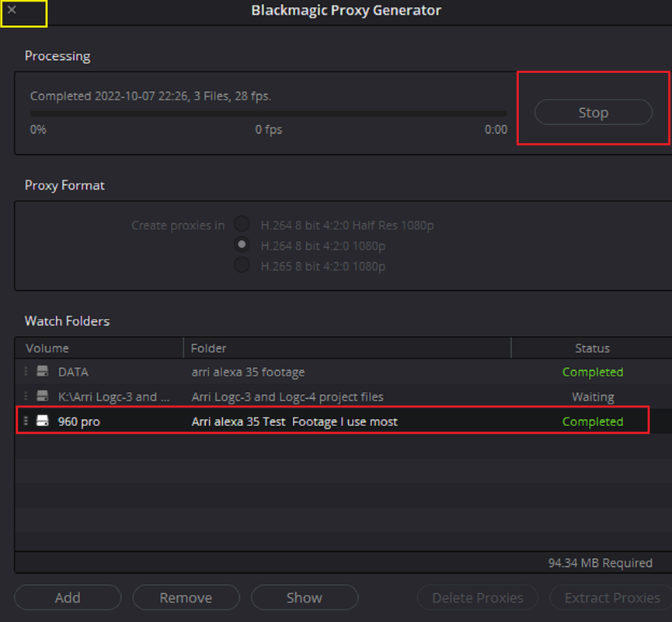Click the drag handle dots of the 960 pro row
672x622 pixels.
point(26,421)
